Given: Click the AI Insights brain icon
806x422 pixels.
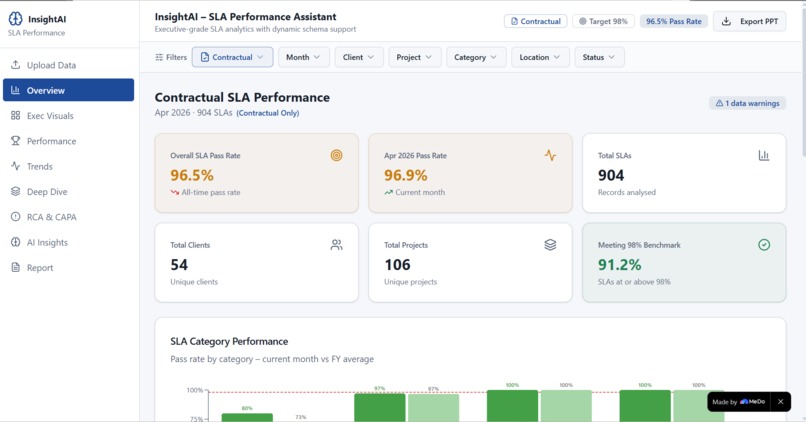Looking at the screenshot, I should pos(15,242).
